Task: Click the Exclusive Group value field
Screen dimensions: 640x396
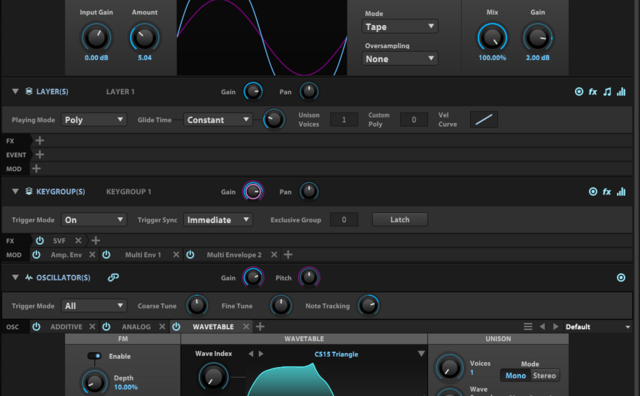Action: click(344, 220)
